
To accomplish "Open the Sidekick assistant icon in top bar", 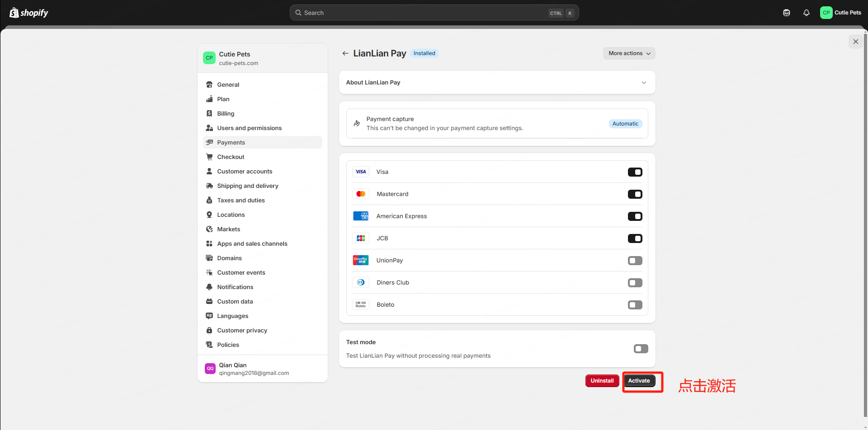I will [x=787, y=13].
